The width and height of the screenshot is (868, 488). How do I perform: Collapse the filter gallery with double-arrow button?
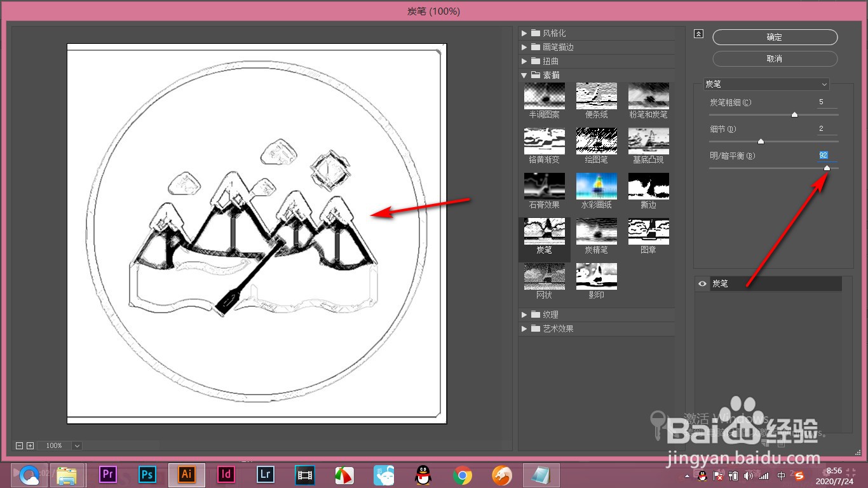click(x=699, y=34)
